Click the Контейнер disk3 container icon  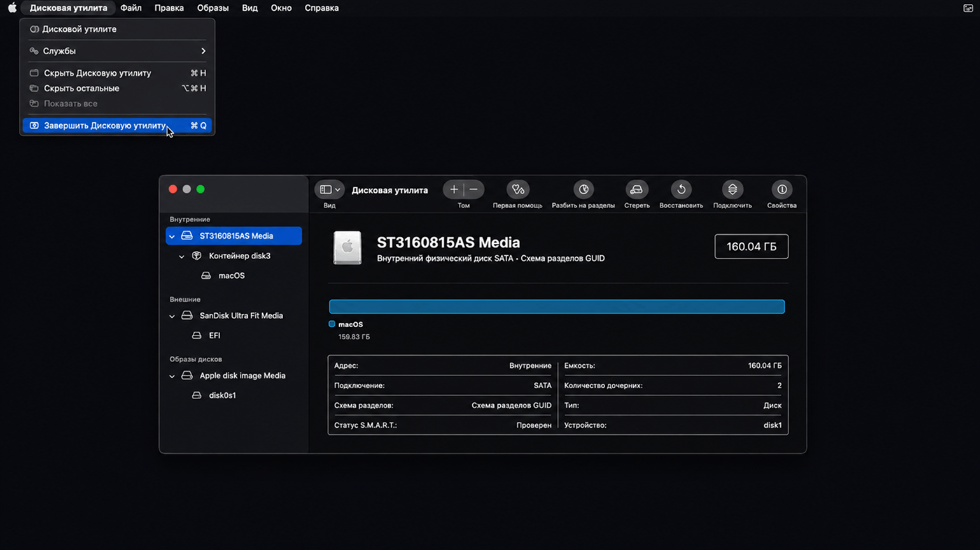pos(197,256)
